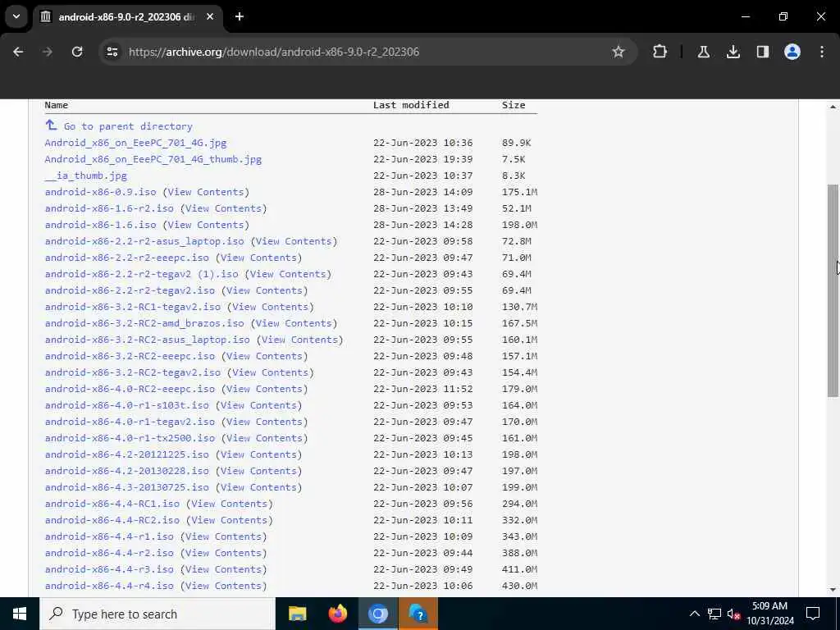
Task: Download android-x86-2.2-r2-tegav2 (1).iso
Action: [141, 274]
